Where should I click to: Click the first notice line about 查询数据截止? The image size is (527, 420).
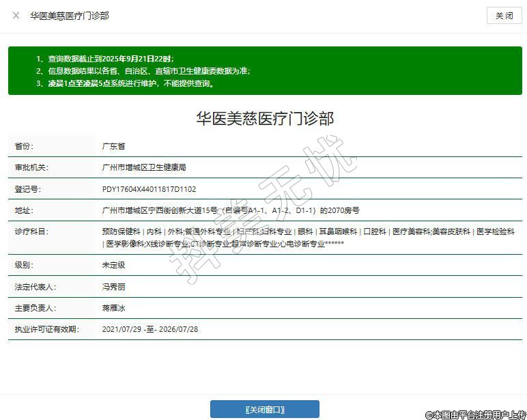(x=106, y=59)
